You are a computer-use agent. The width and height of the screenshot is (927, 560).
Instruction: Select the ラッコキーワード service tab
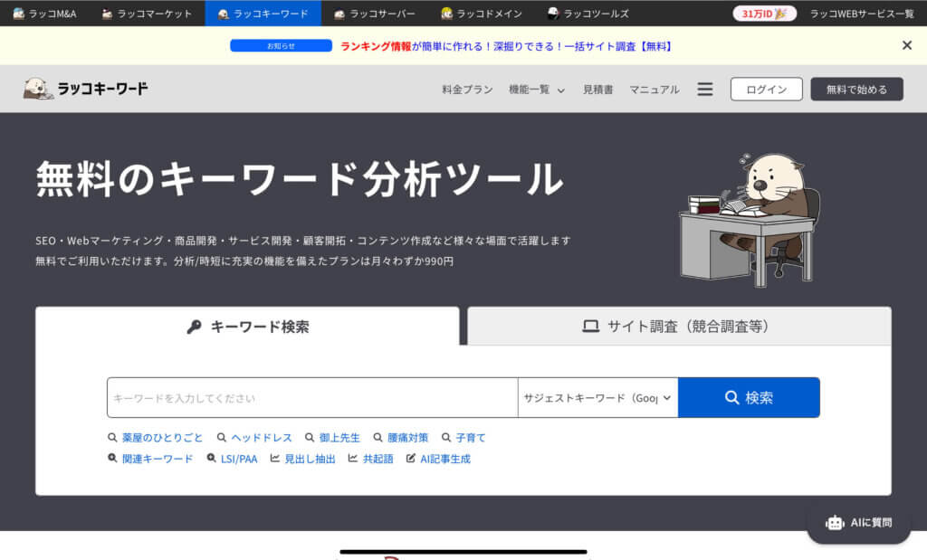263,13
